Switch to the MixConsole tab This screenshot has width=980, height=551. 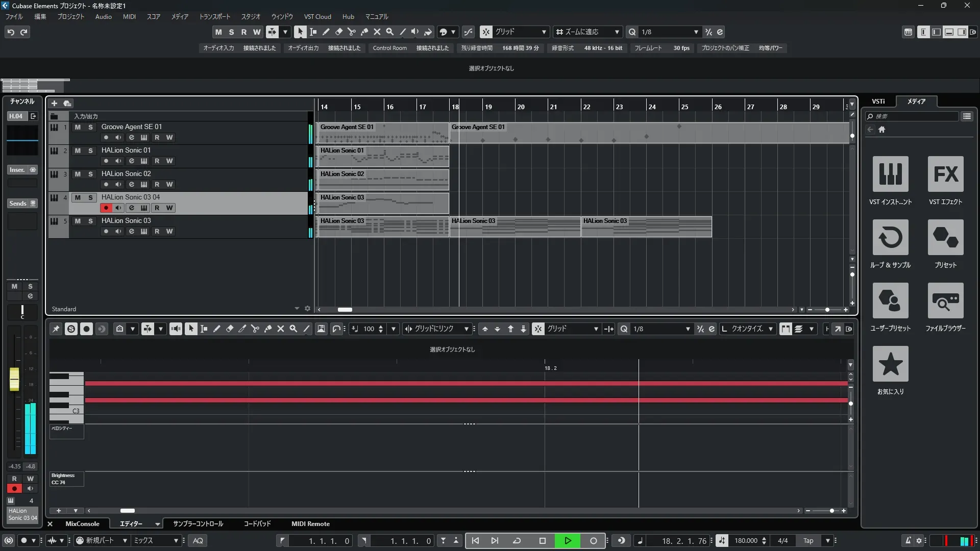coord(82,524)
